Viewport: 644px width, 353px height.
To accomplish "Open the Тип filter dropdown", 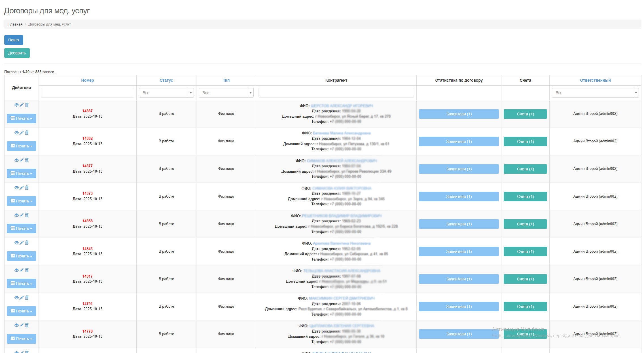I will tap(226, 93).
